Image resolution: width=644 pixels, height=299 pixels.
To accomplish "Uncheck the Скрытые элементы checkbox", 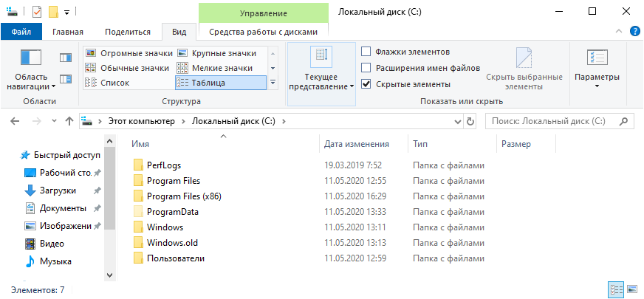I will (x=366, y=84).
